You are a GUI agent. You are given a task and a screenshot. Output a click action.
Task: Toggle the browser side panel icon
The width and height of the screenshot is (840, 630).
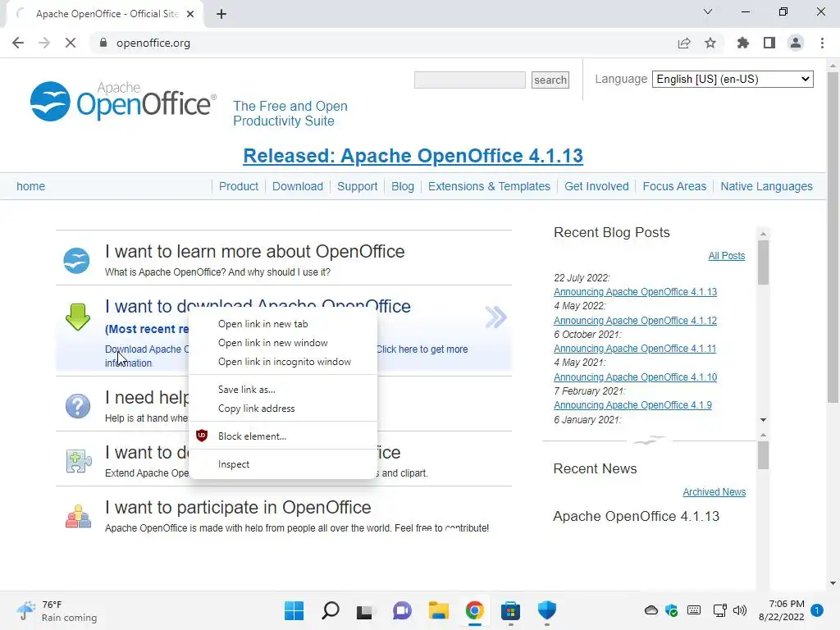point(769,43)
